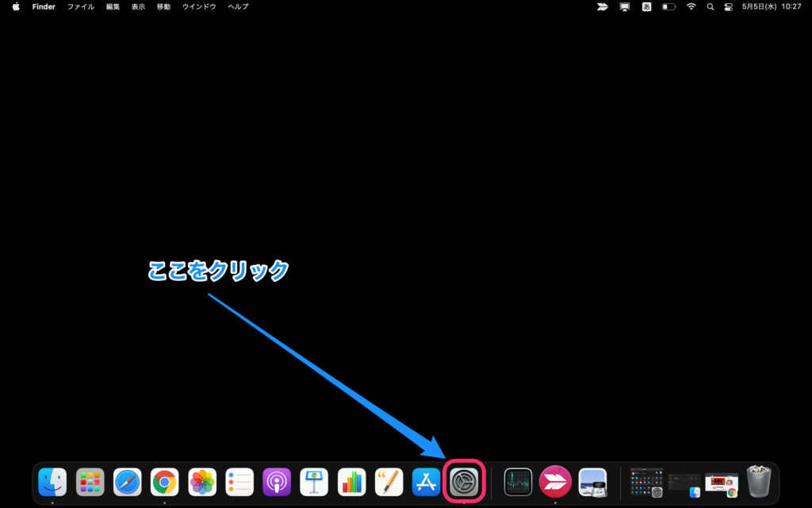Open the Trash in the Dock
This screenshot has height=508, width=812.
point(759,482)
